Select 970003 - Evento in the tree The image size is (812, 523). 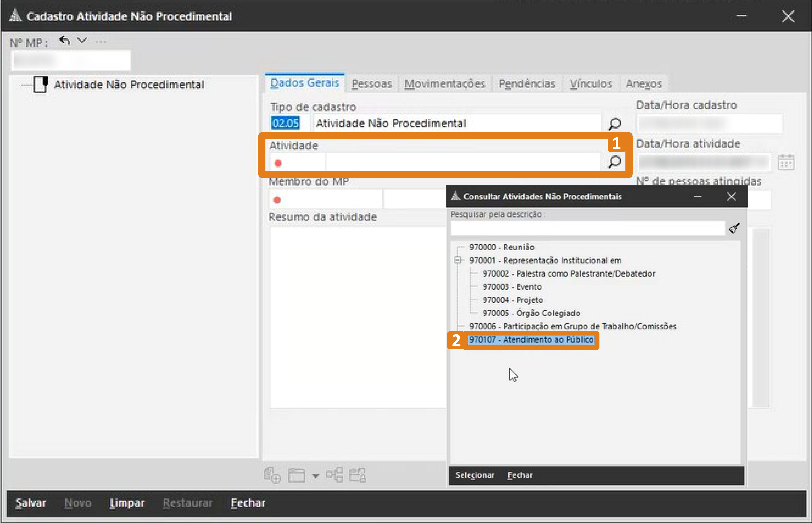tap(512, 287)
